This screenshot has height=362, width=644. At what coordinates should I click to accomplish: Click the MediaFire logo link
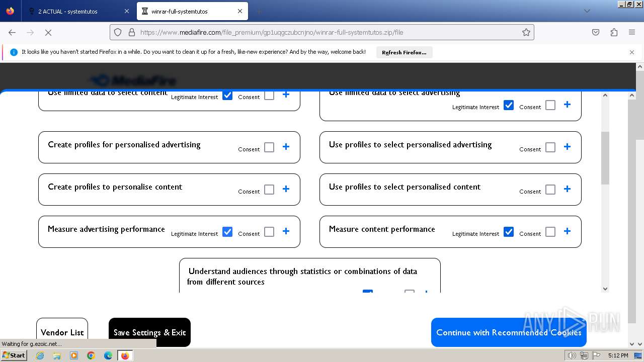(x=133, y=80)
